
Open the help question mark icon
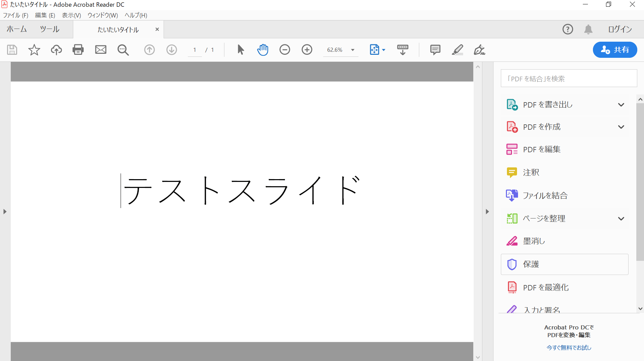(x=568, y=29)
